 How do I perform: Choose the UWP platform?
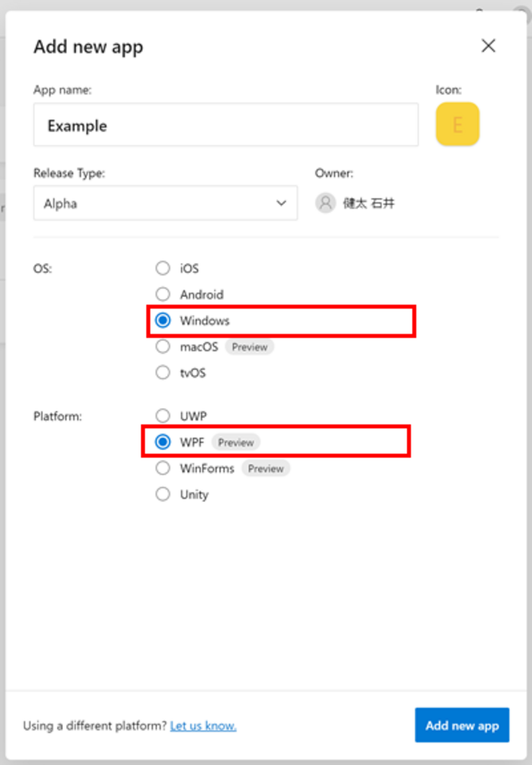tap(163, 416)
